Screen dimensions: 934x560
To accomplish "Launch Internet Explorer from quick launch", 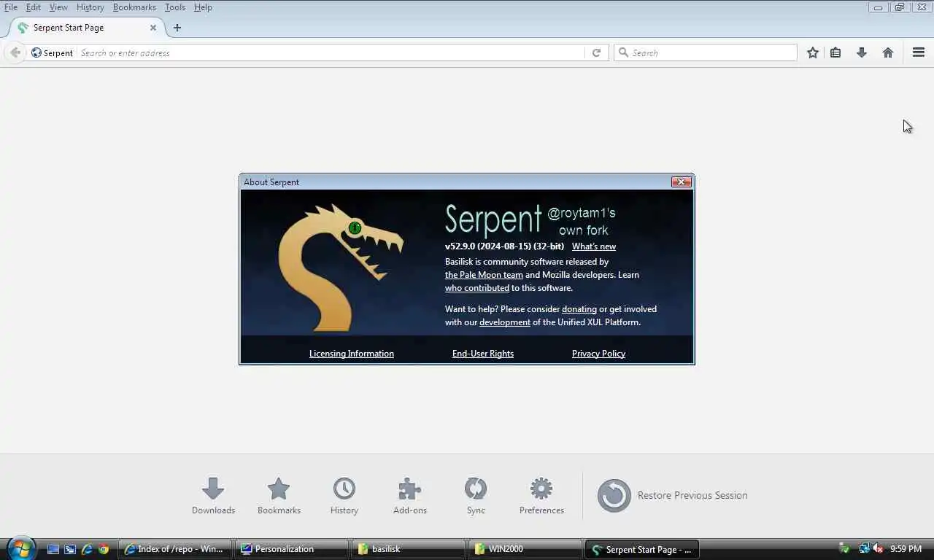I will point(88,549).
